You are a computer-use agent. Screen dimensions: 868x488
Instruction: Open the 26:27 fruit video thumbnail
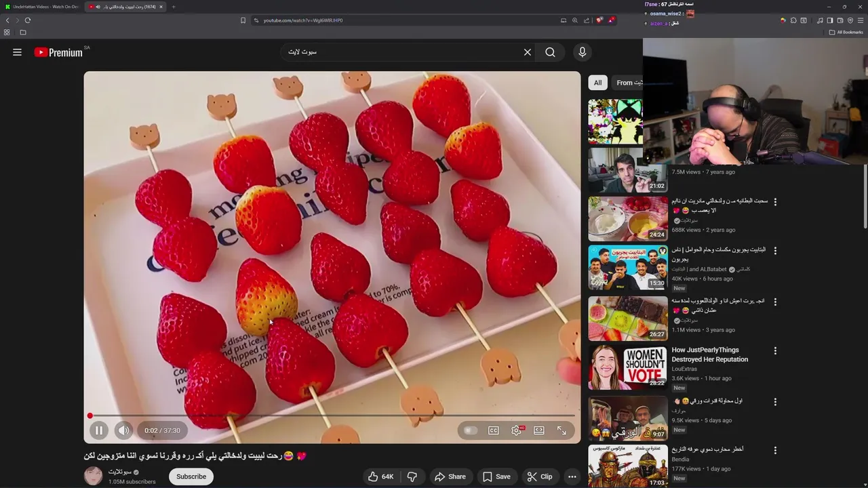(x=628, y=318)
